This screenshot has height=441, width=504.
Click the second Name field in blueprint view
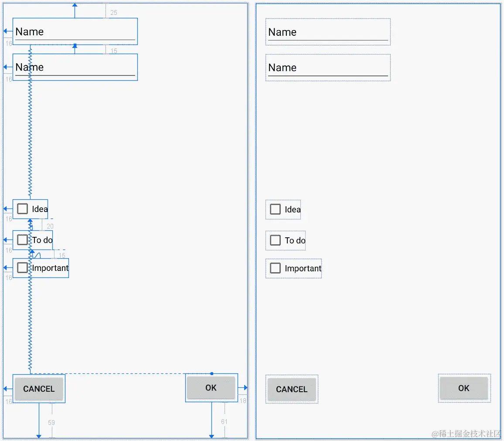point(75,67)
